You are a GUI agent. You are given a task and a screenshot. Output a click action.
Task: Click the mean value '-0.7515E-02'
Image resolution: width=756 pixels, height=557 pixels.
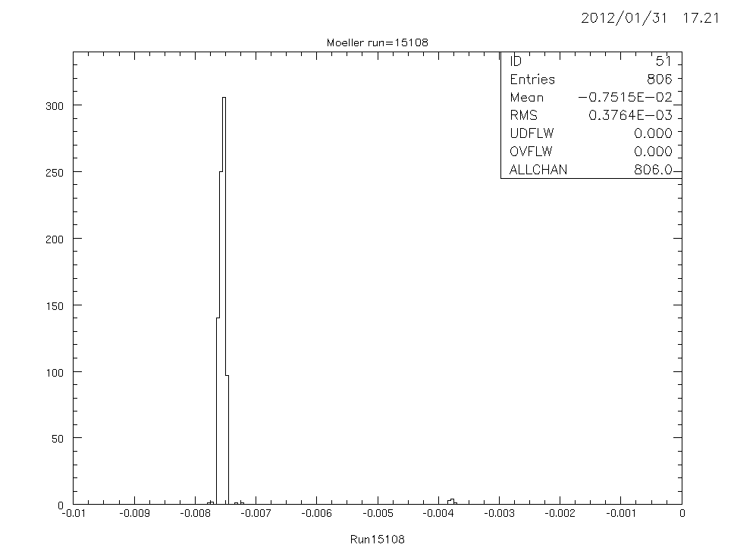point(625,97)
